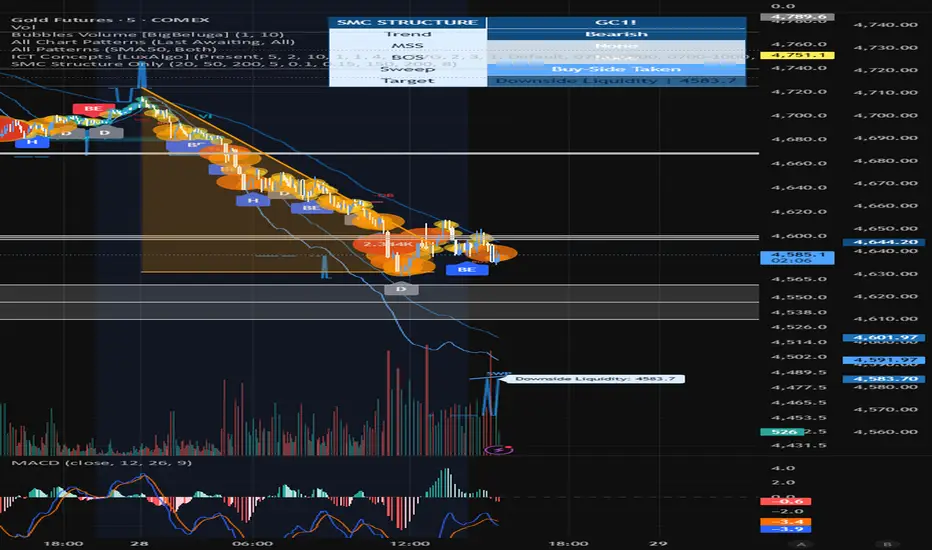932x550 pixels.
Task: Click the Target row label in table
Action: [x=408, y=80]
